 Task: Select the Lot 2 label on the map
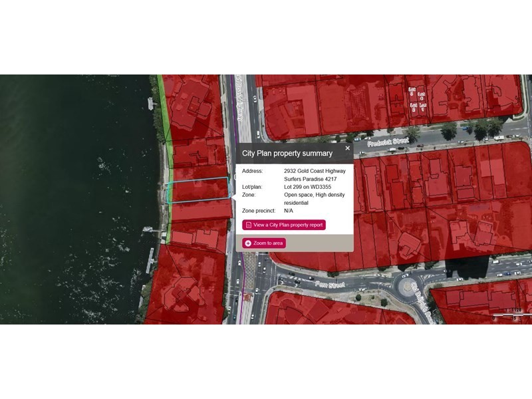(413, 108)
